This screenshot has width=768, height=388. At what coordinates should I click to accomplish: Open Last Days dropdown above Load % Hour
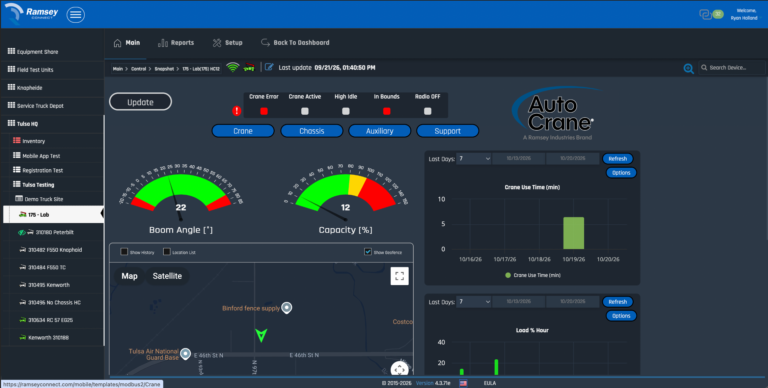(x=474, y=302)
